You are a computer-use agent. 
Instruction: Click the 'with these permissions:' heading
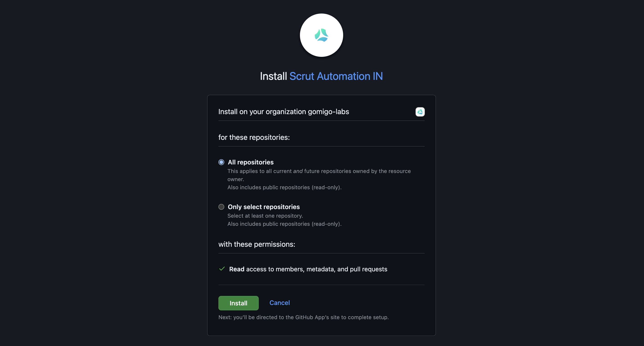tap(257, 244)
